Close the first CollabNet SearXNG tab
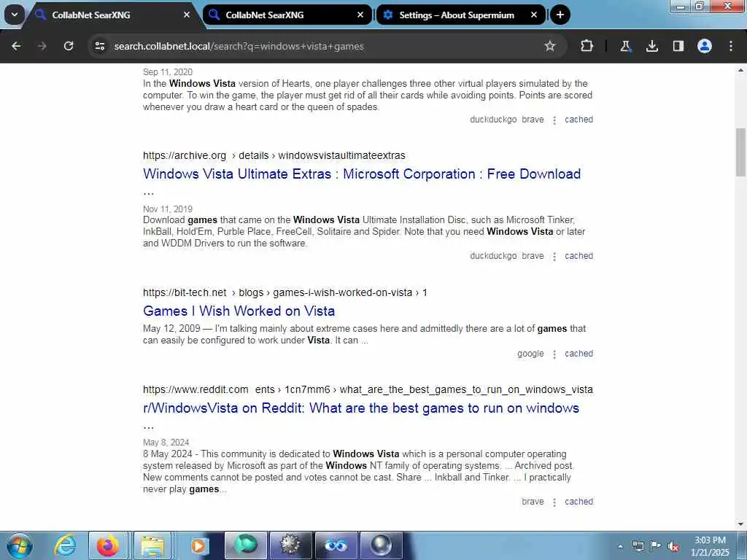Viewport: 747px width, 560px height. coord(187,15)
